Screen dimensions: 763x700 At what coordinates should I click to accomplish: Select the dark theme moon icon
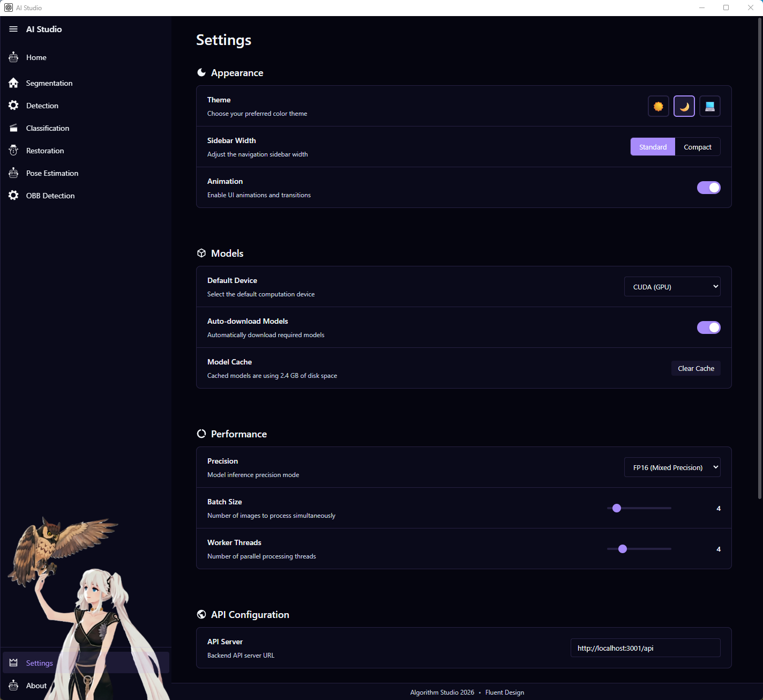click(x=684, y=106)
